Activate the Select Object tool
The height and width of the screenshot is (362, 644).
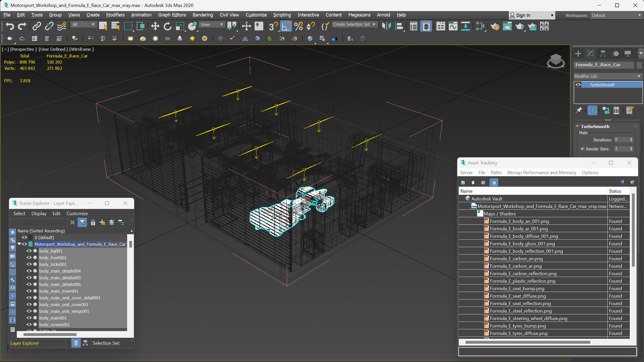pyautogui.click(x=103, y=26)
